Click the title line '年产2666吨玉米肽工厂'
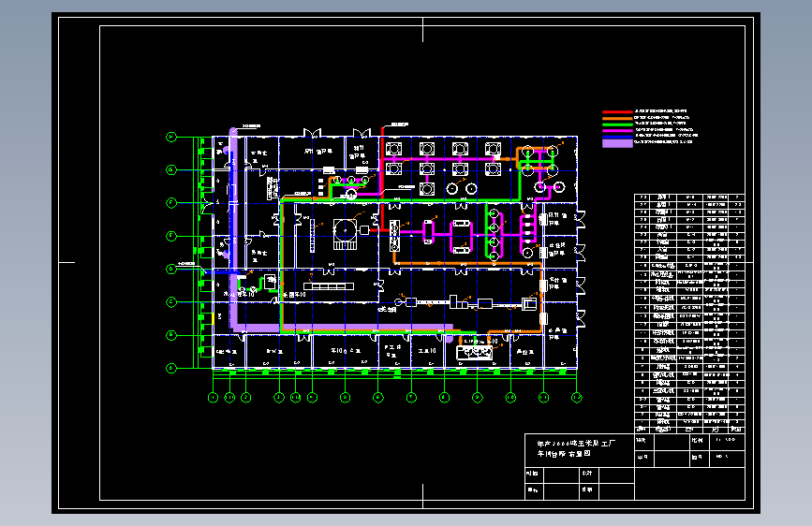The height and width of the screenshot is (526, 812). 576,444
